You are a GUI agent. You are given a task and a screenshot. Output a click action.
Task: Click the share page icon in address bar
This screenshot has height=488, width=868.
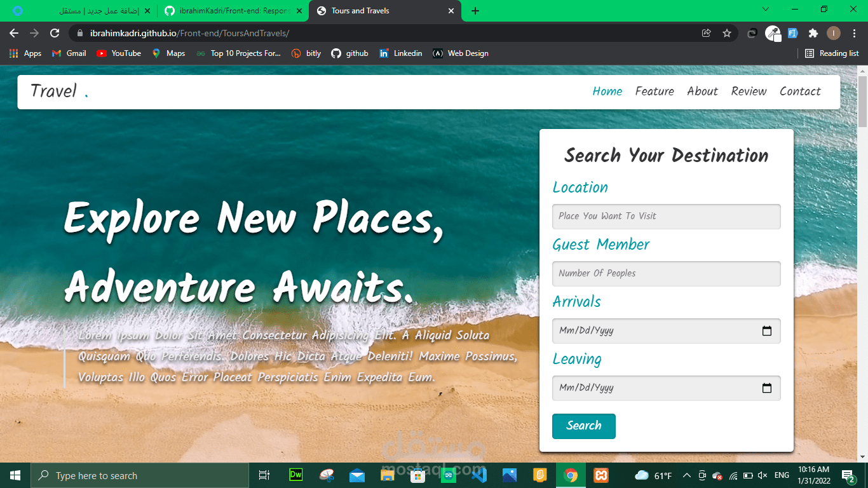pyautogui.click(x=706, y=33)
